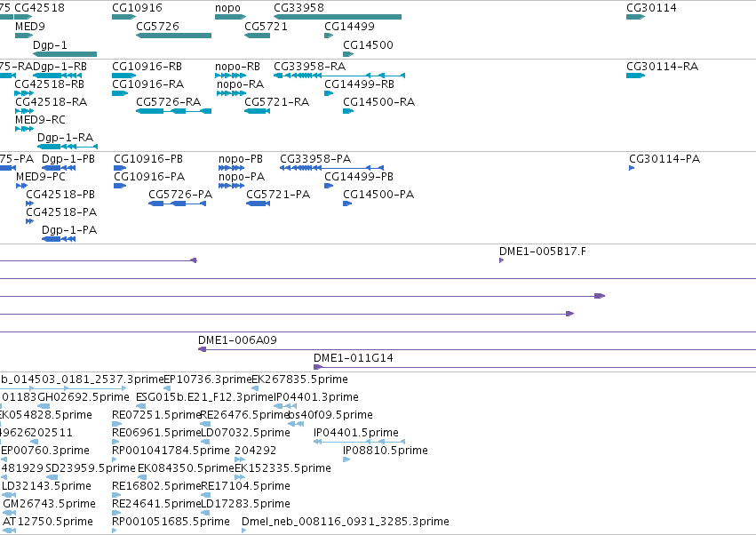Select protein Dgp-1-PA

(59, 239)
